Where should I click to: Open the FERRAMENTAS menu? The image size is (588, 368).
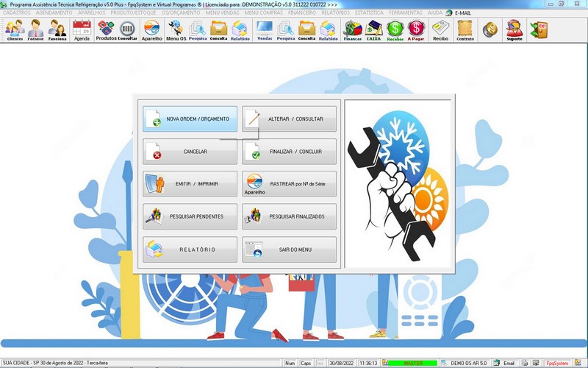click(406, 13)
